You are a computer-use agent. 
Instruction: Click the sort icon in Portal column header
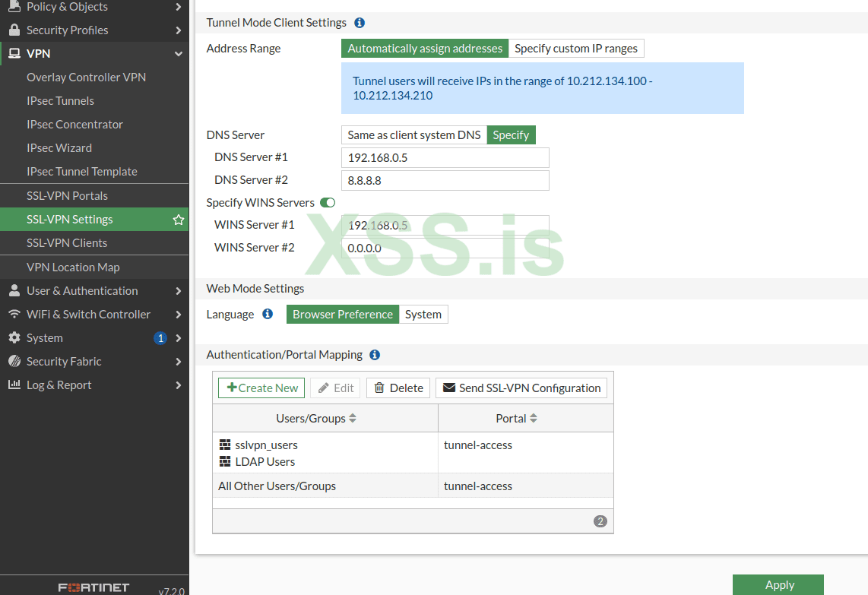[x=534, y=419]
